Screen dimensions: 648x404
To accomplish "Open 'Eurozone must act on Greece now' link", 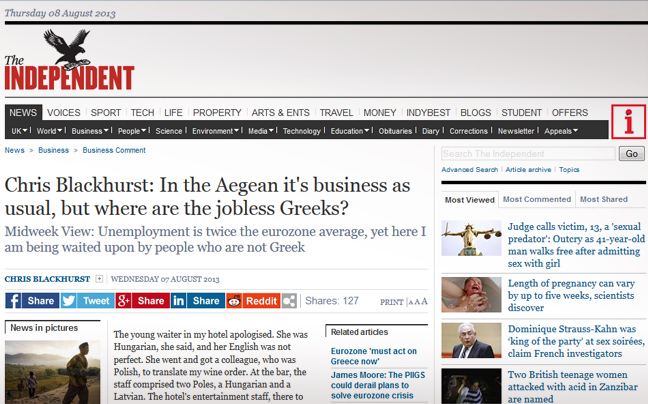I will tap(374, 356).
